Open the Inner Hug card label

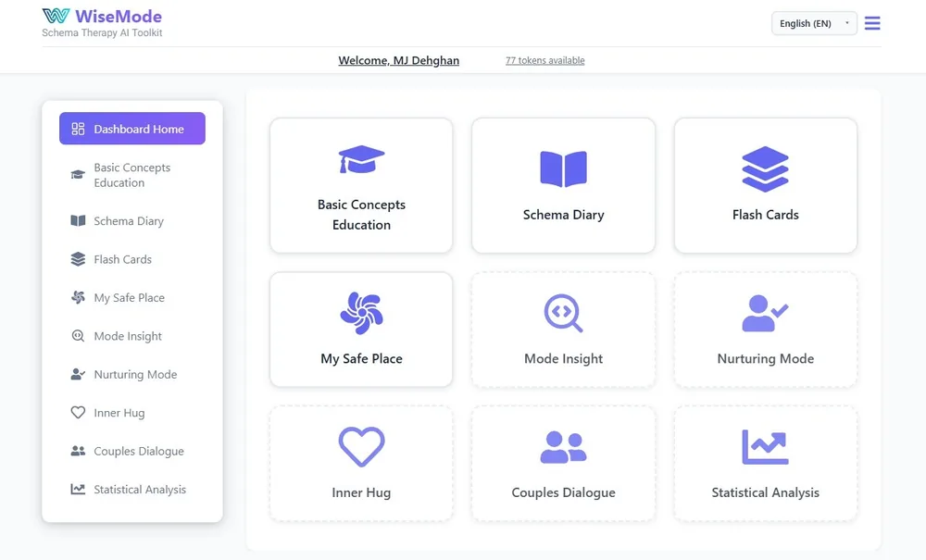pos(361,492)
